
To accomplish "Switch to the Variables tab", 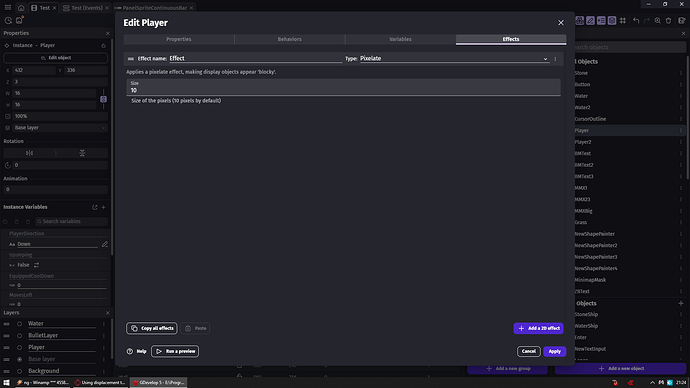I will point(400,39).
